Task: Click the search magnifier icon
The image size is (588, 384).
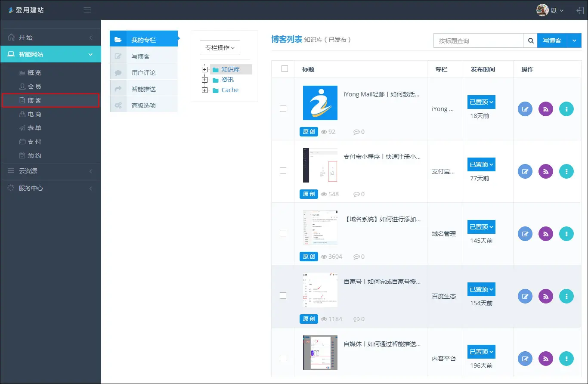Action: click(x=530, y=40)
